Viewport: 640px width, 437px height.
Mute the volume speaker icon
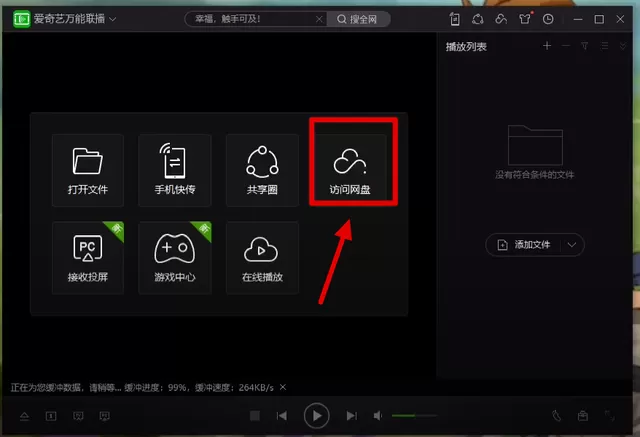pos(378,415)
